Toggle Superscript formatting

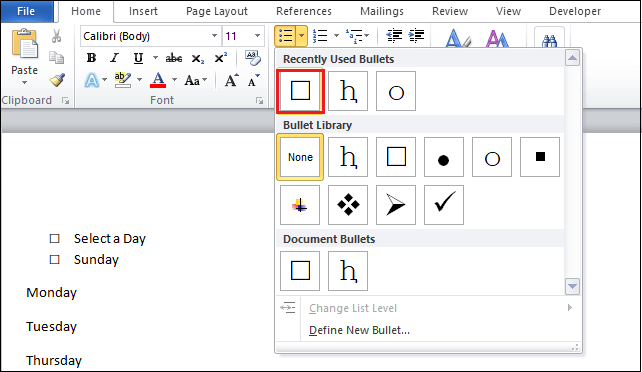pos(220,58)
